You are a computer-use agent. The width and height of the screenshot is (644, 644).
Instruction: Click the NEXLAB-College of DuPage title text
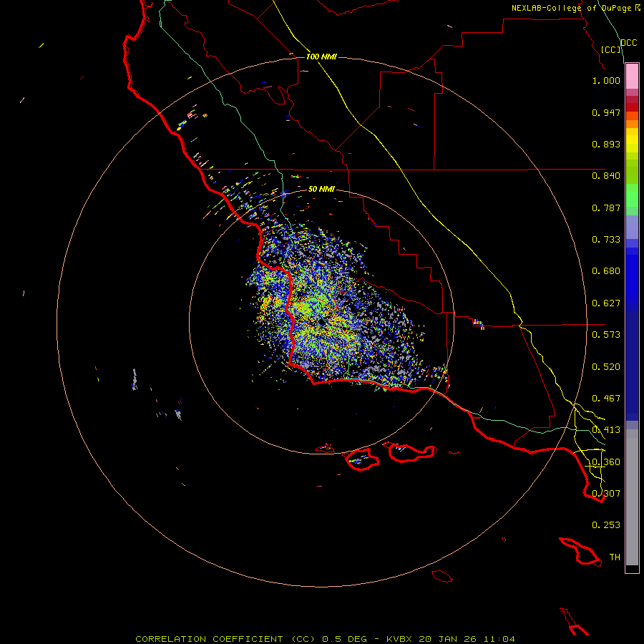point(572,8)
